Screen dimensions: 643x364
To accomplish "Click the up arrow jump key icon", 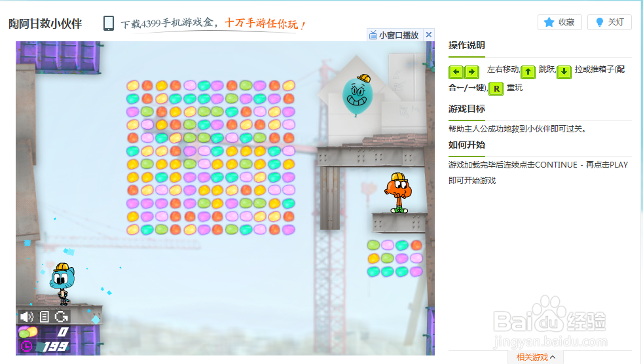I will pos(528,72).
